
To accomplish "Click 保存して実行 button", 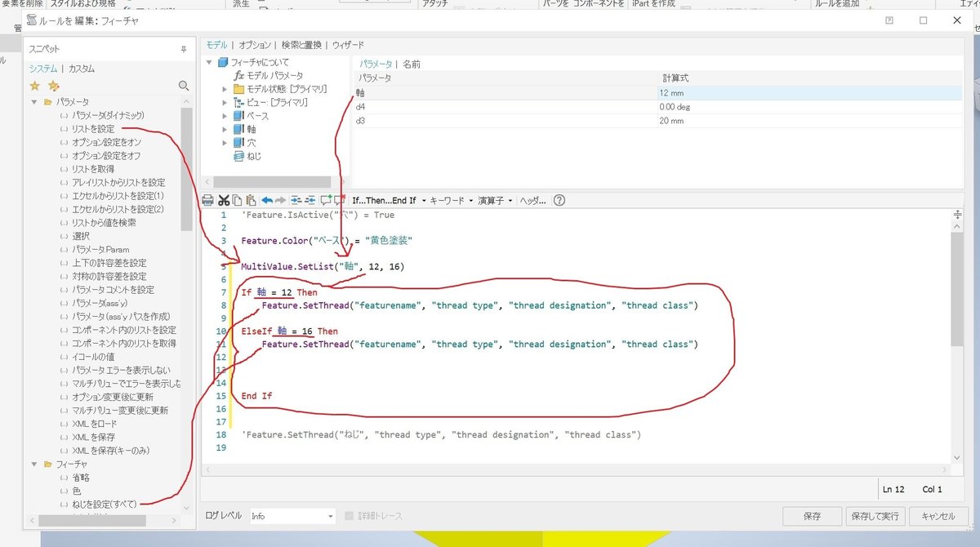I will 875,516.
